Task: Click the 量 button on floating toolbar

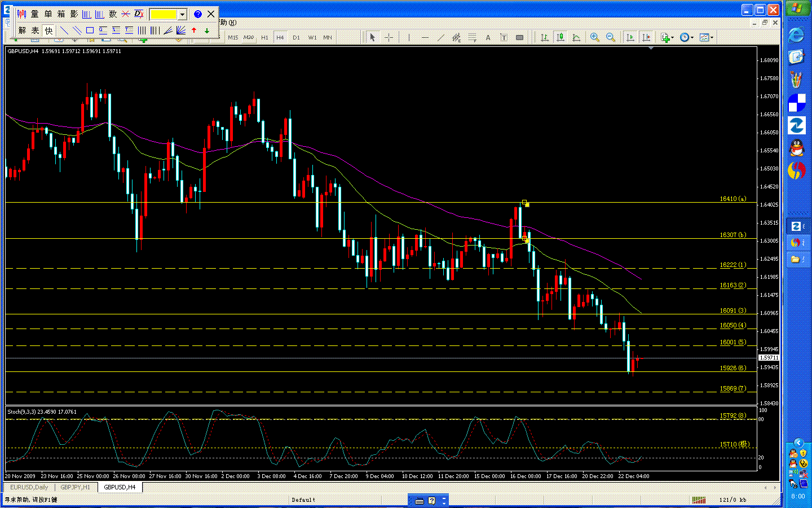Action: pos(35,14)
